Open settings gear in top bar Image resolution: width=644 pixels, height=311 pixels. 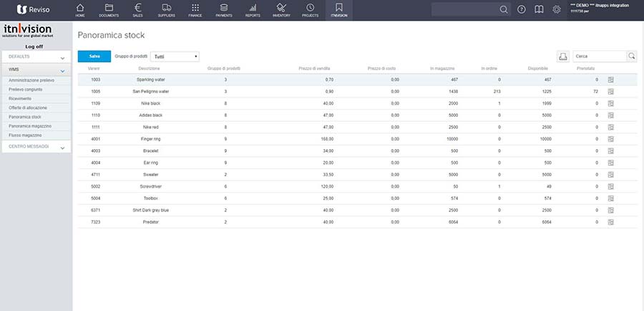(x=557, y=9)
